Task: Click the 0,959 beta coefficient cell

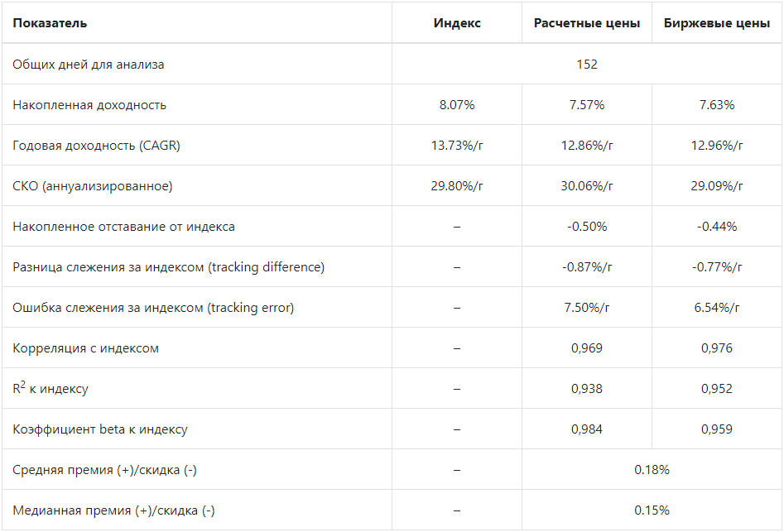Action: pos(716,429)
